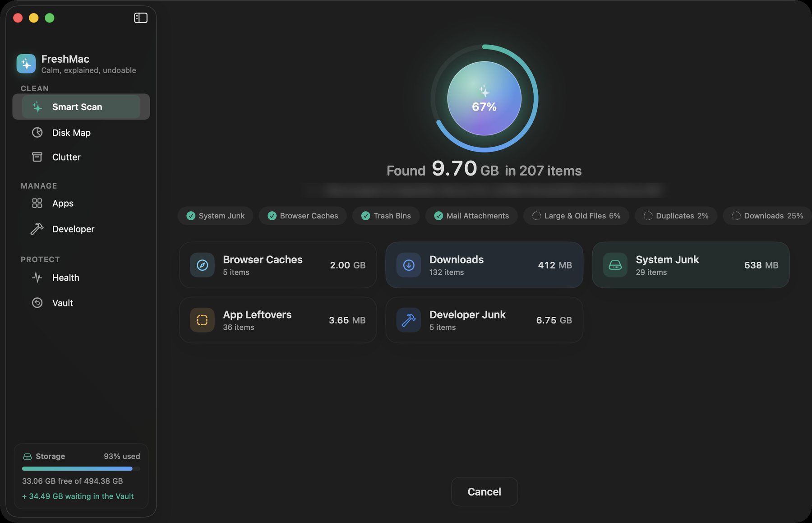
Task: Open the App Leftovers result card
Action: tap(278, 320)
